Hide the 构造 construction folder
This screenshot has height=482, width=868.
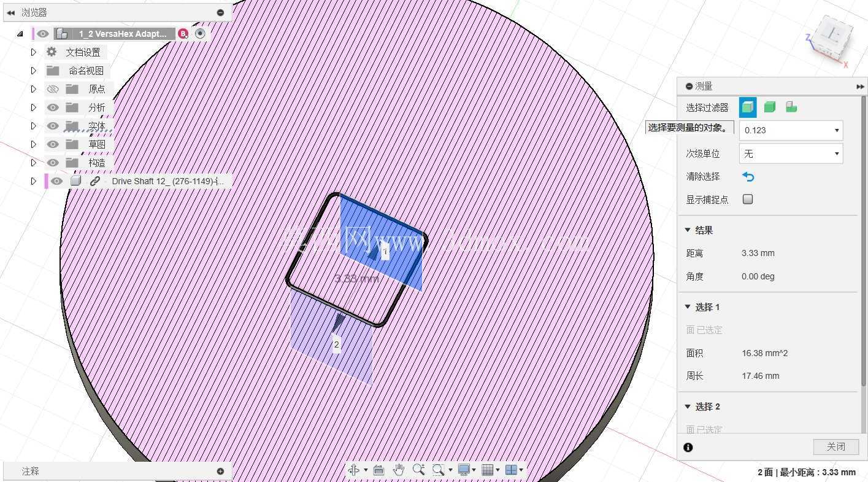click(53, 163)
